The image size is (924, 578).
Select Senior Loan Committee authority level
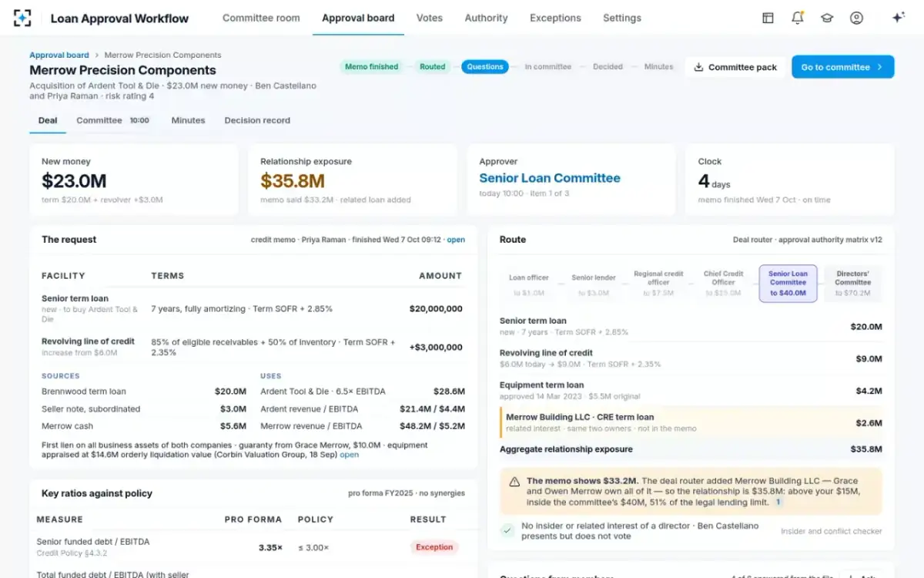tap(788, 283)
